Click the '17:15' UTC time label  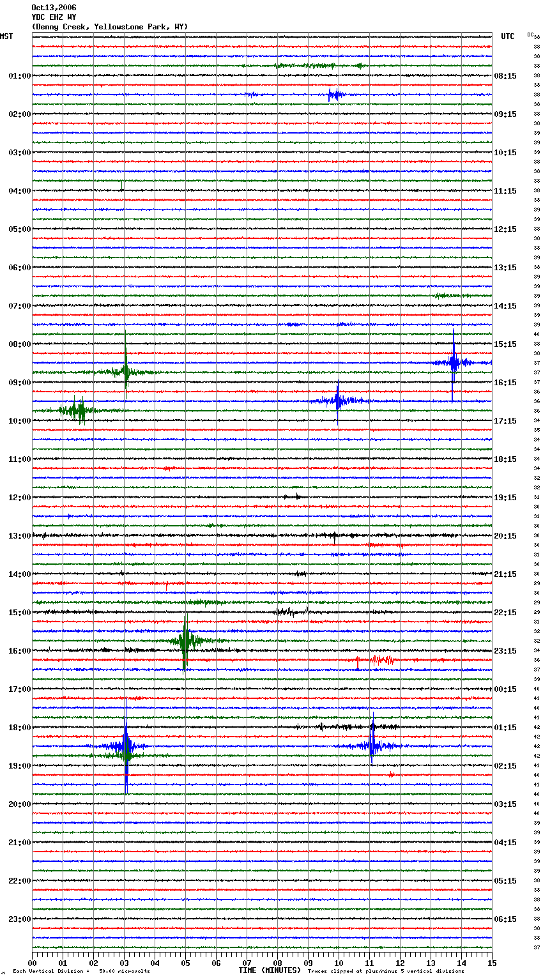pos(505,421)
